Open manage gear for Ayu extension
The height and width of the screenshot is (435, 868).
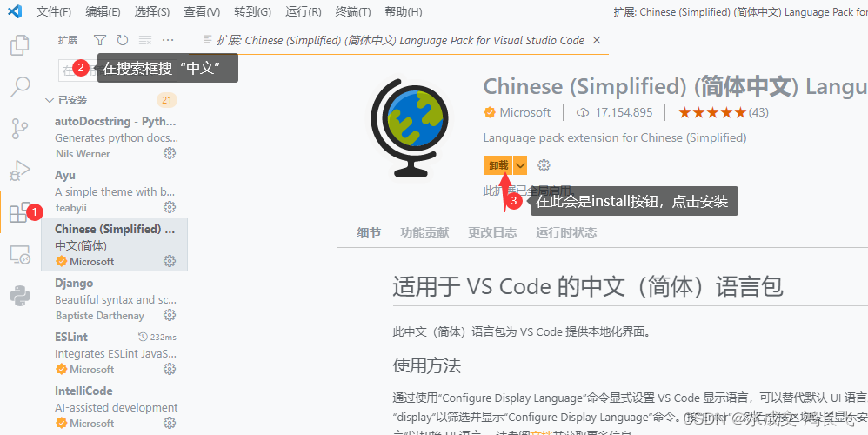(170, 207)
